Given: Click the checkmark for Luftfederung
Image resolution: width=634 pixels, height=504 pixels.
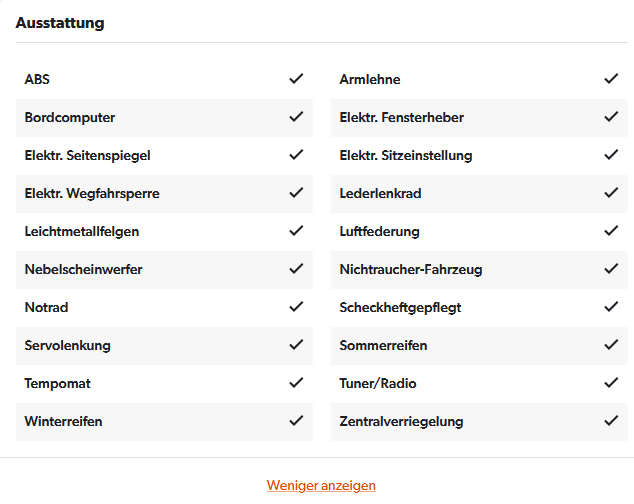Looking at the screenshot, I should point(611,231).
